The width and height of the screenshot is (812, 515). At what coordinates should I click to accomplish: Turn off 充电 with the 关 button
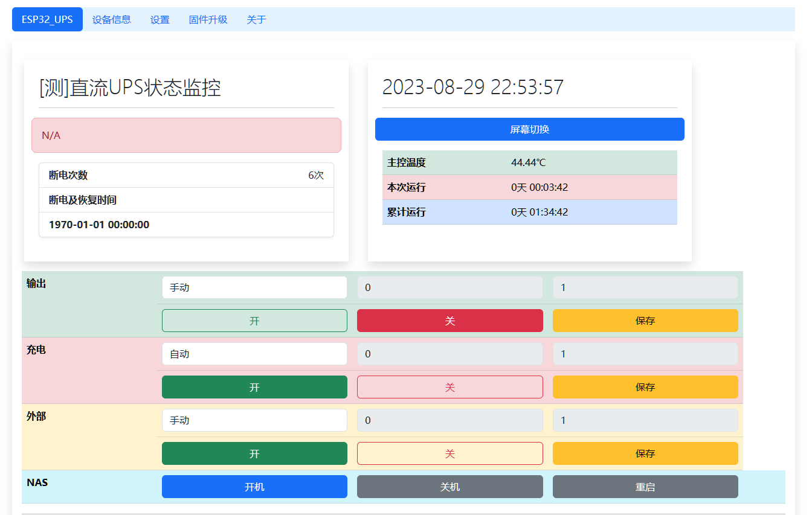pos(449,387)
